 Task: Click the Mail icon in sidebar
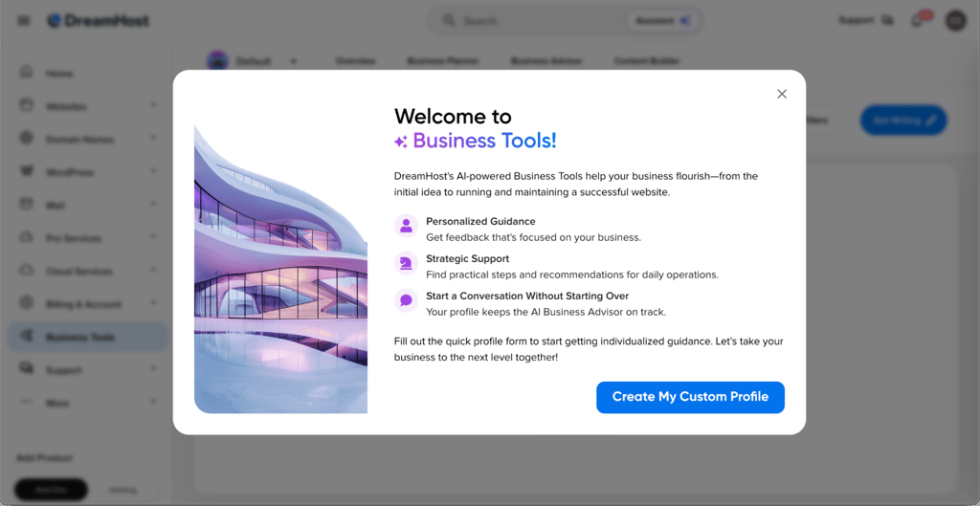tap(26, 205)
